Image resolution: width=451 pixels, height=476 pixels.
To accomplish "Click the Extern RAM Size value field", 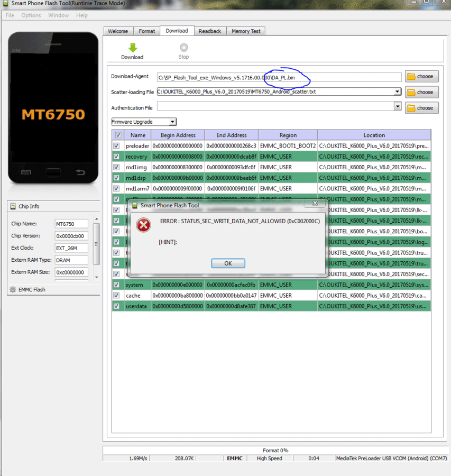I will pyautogui.click(x=71, y=272).
